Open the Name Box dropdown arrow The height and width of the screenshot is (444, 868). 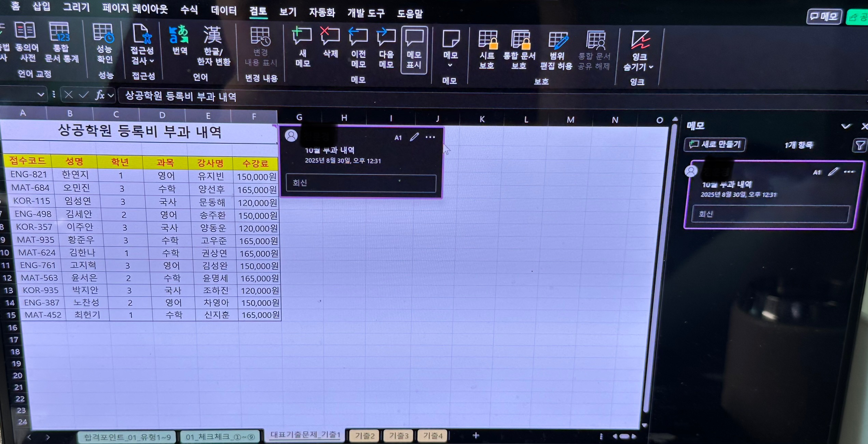pos(41,94)
